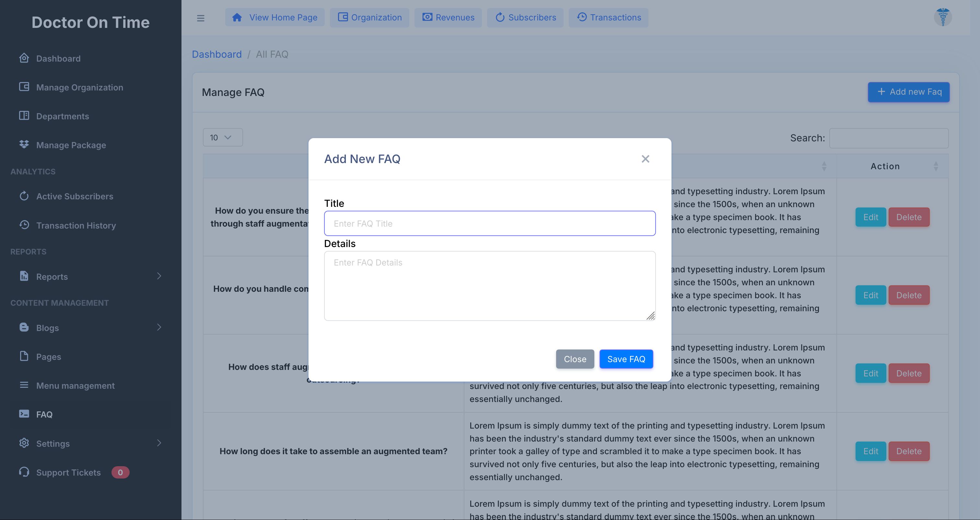Follow the Dashboard breadcrumb link
The height and width of the screenshot is (520, 980).
217,54
